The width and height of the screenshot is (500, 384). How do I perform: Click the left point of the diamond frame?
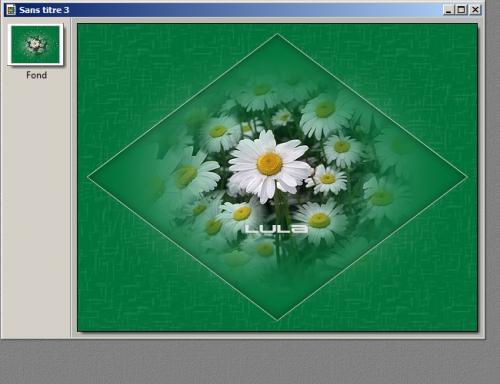(89, 177)
